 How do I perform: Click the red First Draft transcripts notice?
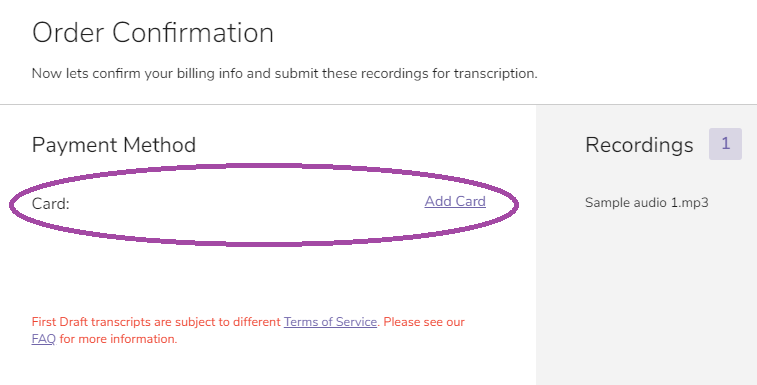pyautogui.click(x=248, y=330)
